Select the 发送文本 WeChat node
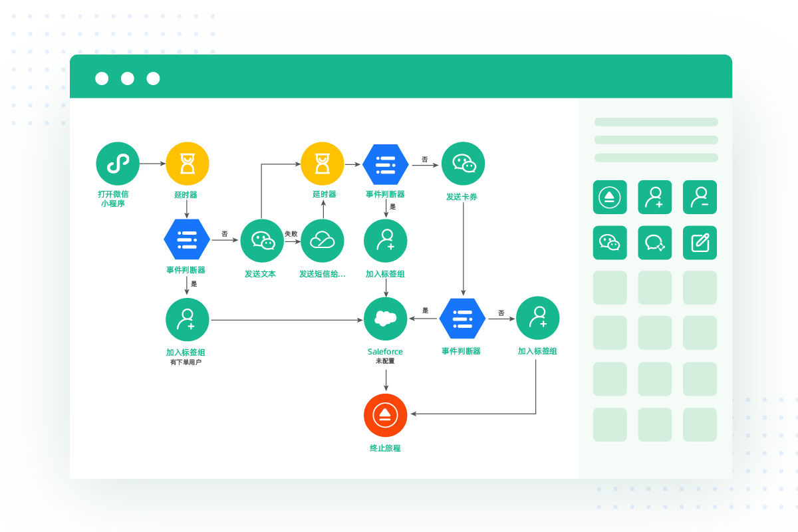The height and width of the screenshot is (532, 798). click(x=262, y=241)
